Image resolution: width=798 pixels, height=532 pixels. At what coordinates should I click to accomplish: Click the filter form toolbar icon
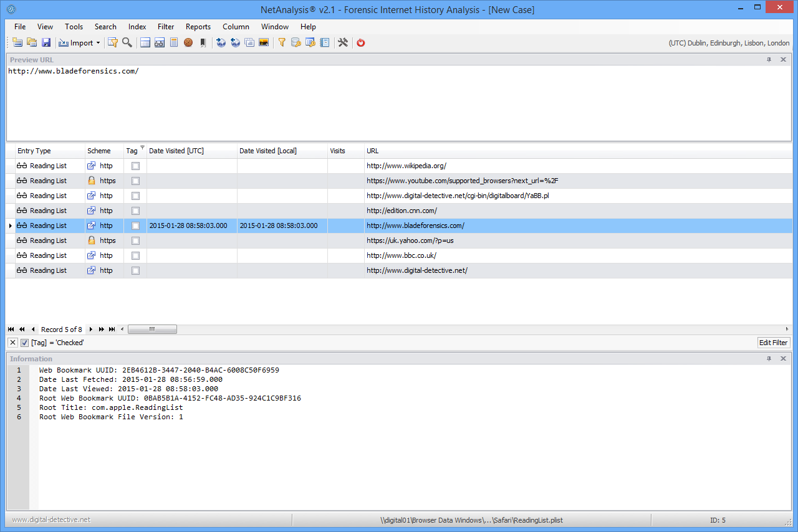[113, 42]
